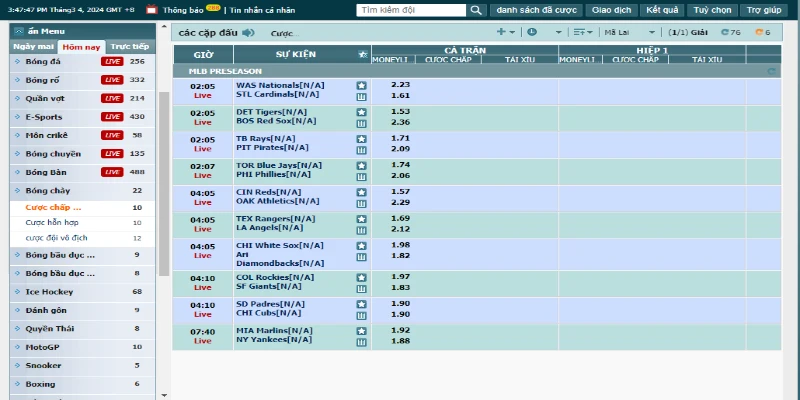The width and height of the screenshot is (800, 400).
Task: Open the plus add dropdown in toolbar
Action: pyautogui.click(x=506, y=32)
